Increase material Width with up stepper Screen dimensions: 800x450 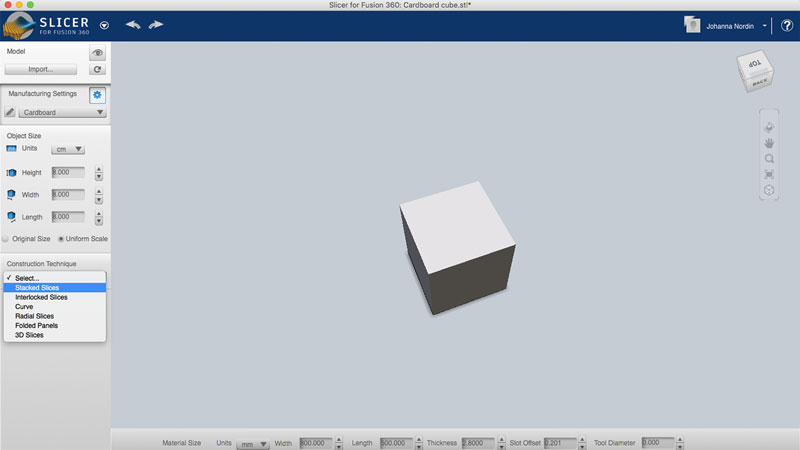coord(339,439)
